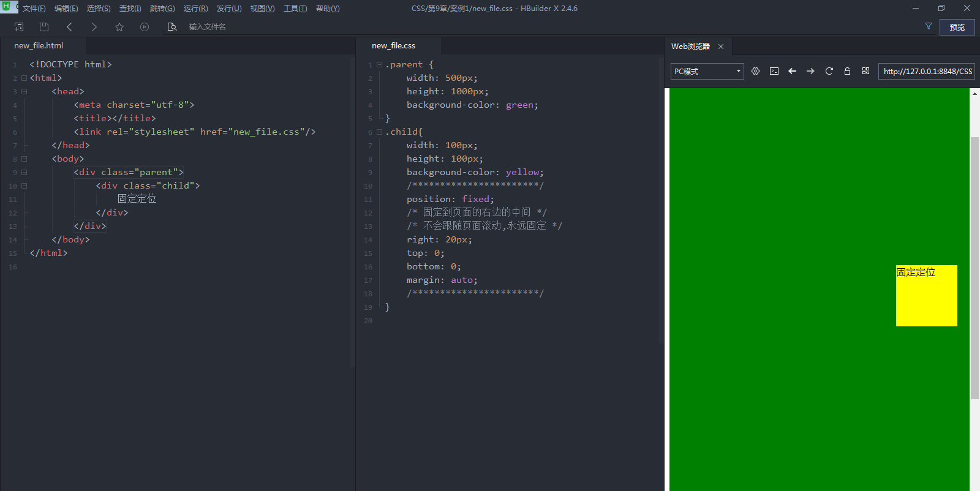Image resolution: width=980 pixels, height=491 pixels.
Task: Open the 视图(V) menu
Action: tap(262, 9)
